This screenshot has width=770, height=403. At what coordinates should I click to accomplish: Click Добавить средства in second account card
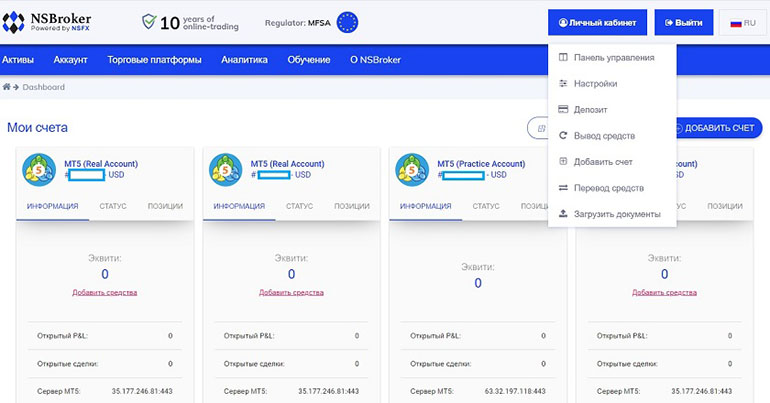tap(291, 293)
